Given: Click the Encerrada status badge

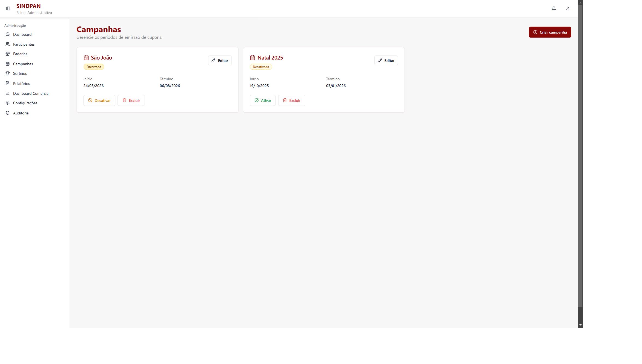Looking at the screenshot, I should 94,67.
